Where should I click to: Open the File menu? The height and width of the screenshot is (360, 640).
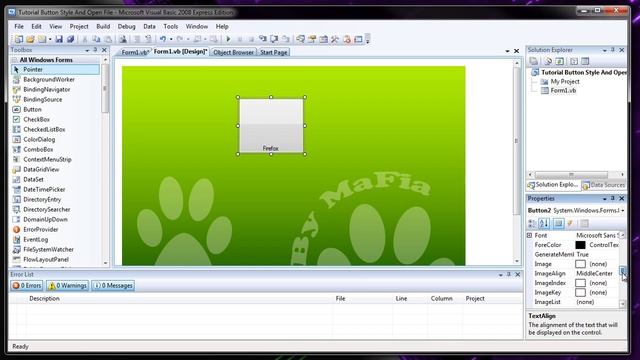coord(19,27)
